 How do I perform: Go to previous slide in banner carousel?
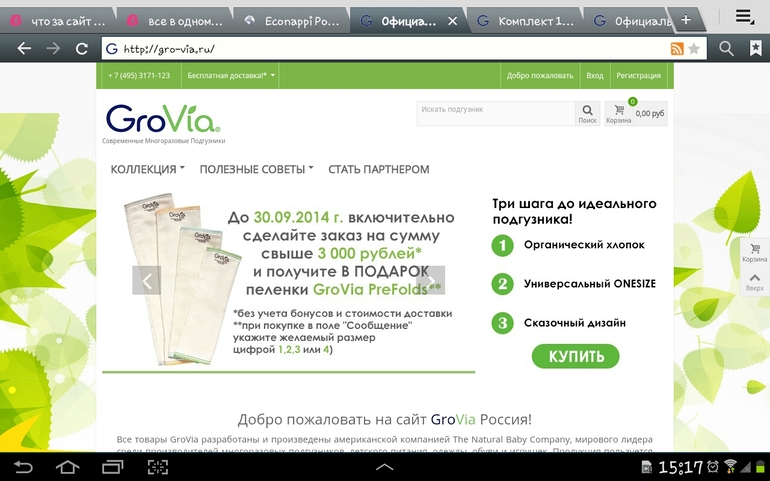tap(146, 280)
